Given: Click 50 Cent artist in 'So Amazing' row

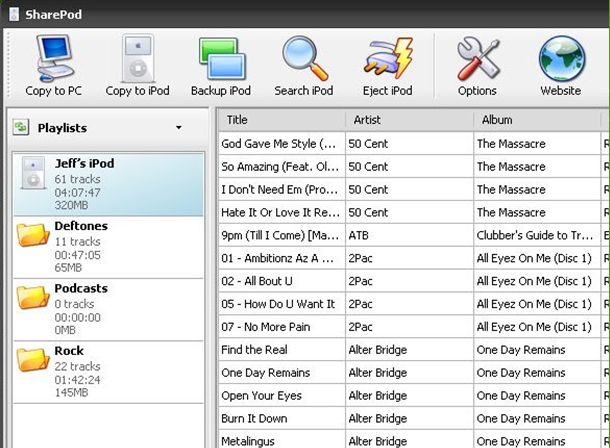Looking at the screenshot, I should (410, 167).
